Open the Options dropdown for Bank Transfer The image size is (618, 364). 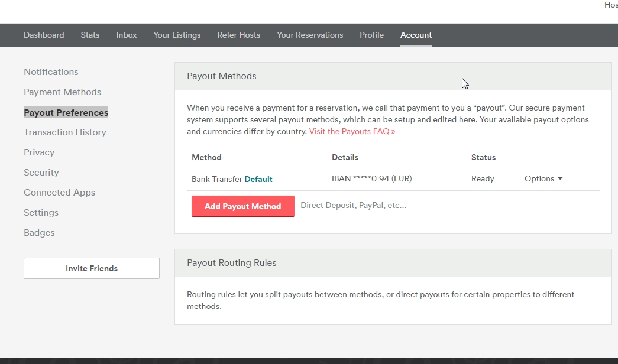coord(543,179)
